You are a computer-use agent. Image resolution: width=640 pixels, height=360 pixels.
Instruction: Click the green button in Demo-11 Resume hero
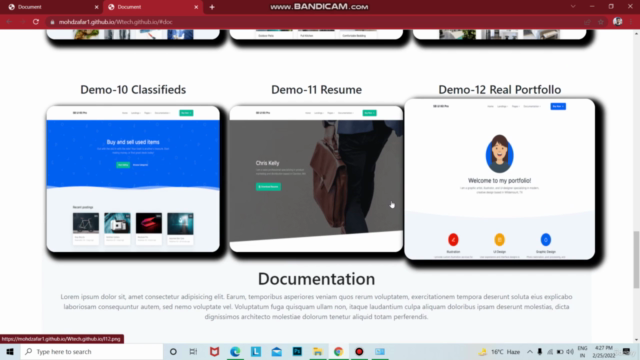[268, 187]
